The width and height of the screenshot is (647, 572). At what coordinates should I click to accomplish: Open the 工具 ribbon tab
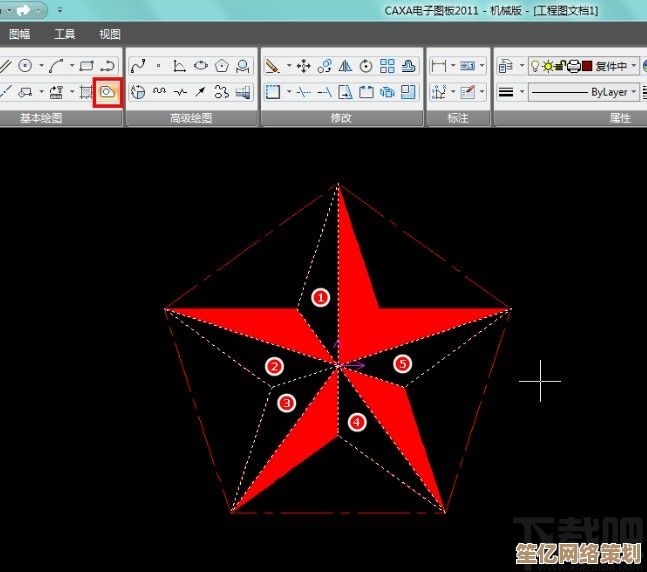tap(65, 34)
